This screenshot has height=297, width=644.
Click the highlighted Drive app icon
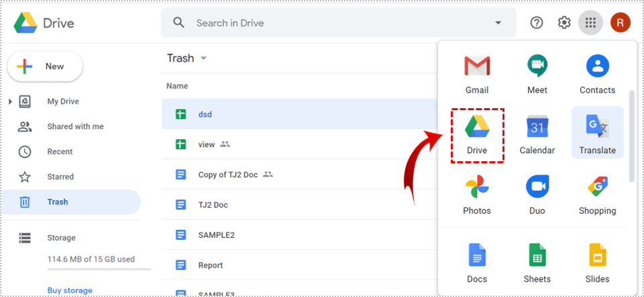click(477, 134)
